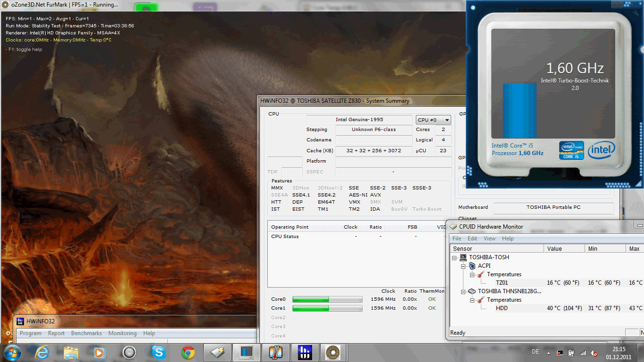The height and width of the screenshot is (362, 644).
Task: Open HWiNFO32 Help menu
Action: [149, 333]
